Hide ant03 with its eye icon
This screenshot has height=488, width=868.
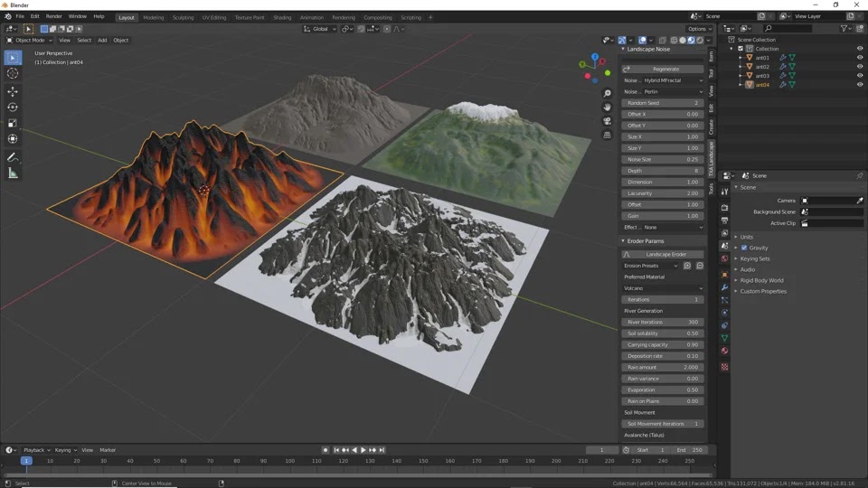[x=860, y=75]
